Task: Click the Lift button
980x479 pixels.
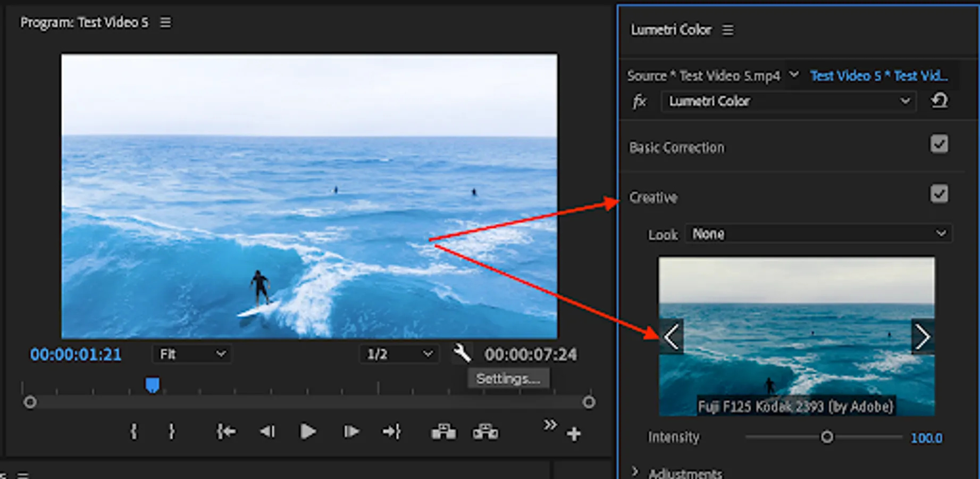Action: pyautogui.click(x=443, y=432)
